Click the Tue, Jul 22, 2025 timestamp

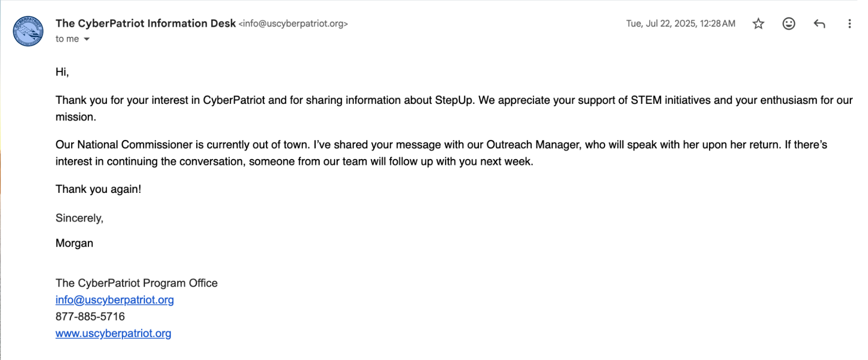(x=680, y=23)
